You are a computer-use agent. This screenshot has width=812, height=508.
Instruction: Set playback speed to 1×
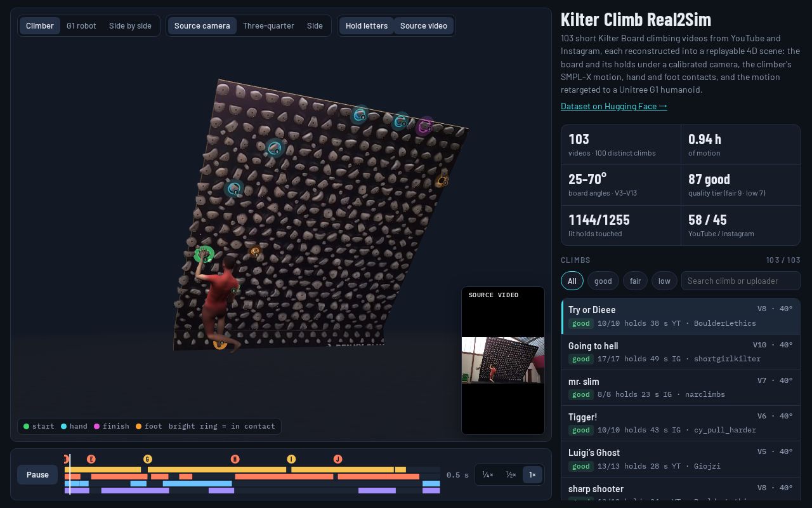pyautogui.click(x=532, y=474)
